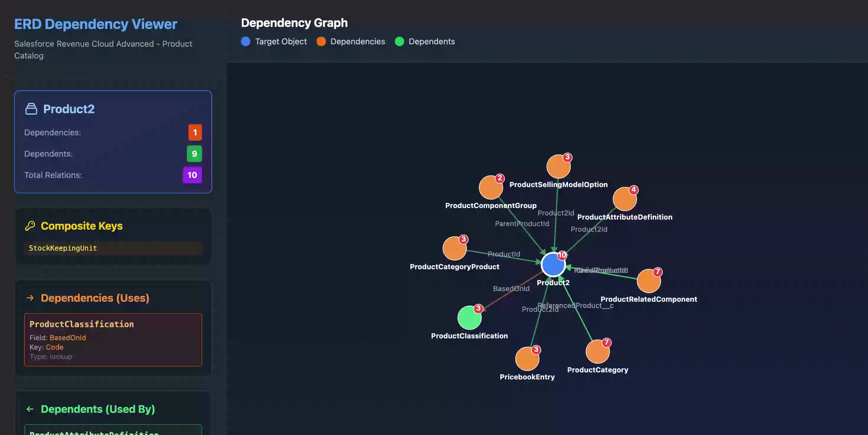Open the ProductClassification dependency card
This screenshot has height=435, width=868.
tap(113, 339)
